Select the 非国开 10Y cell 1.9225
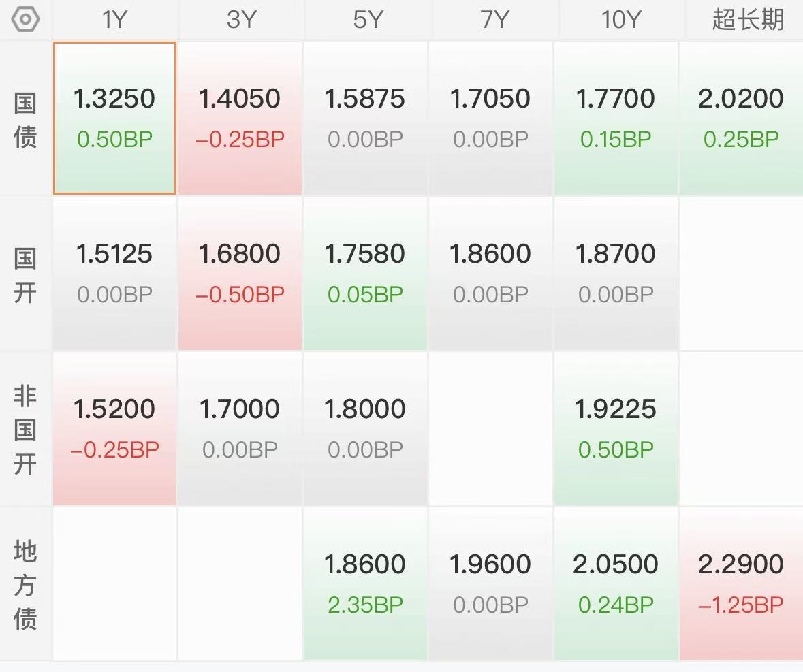 (x=616, y=428)
